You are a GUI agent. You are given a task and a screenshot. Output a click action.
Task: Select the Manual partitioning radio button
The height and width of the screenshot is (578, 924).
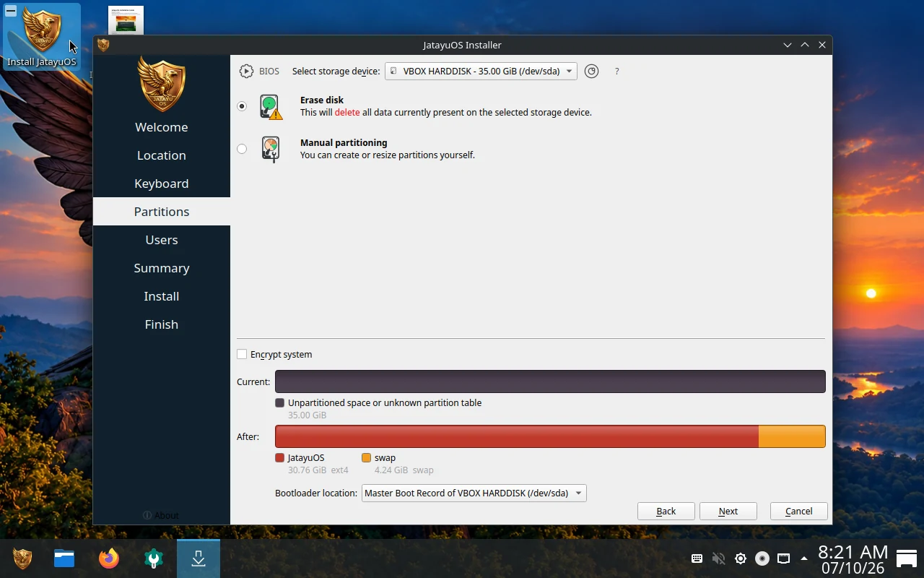click(242, 149)
